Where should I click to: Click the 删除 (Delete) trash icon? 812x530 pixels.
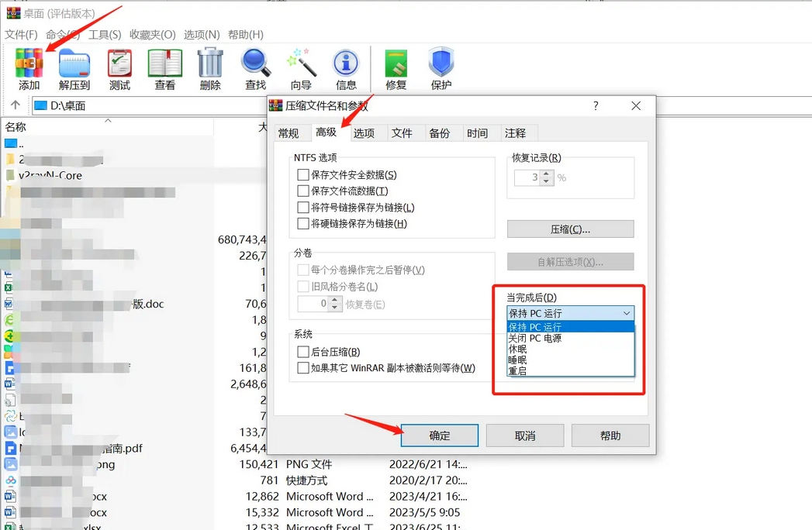[210, 69]
